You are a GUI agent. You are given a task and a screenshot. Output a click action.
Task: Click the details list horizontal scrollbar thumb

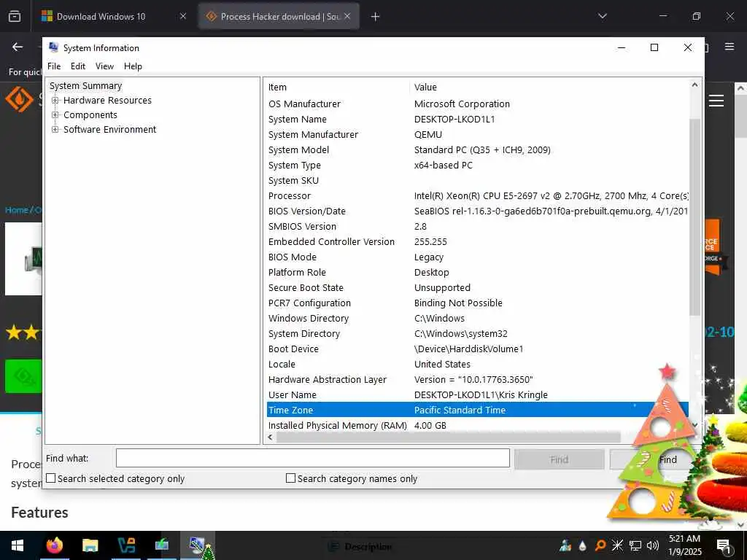448,437
